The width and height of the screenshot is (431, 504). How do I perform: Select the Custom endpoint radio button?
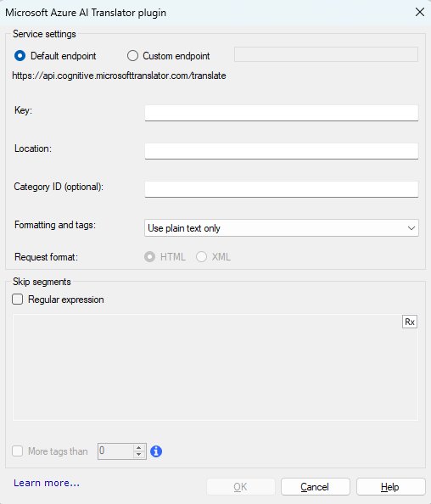[132, 56]
